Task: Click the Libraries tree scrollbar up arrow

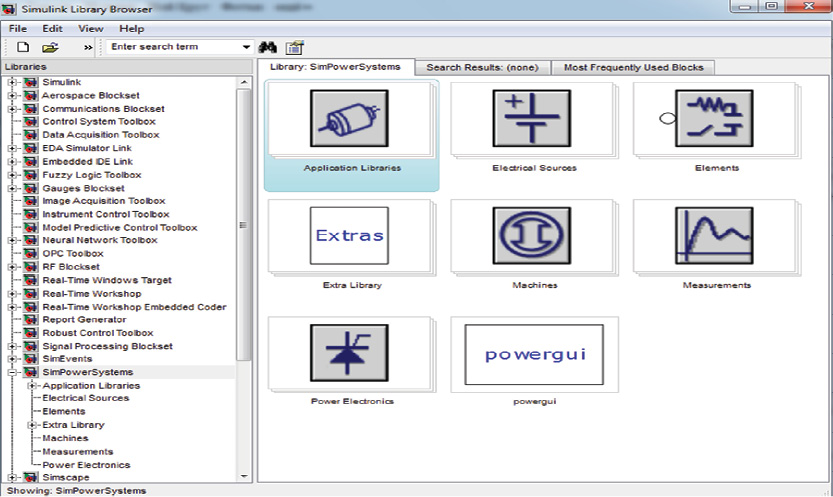Action: (x=244, y=82)
